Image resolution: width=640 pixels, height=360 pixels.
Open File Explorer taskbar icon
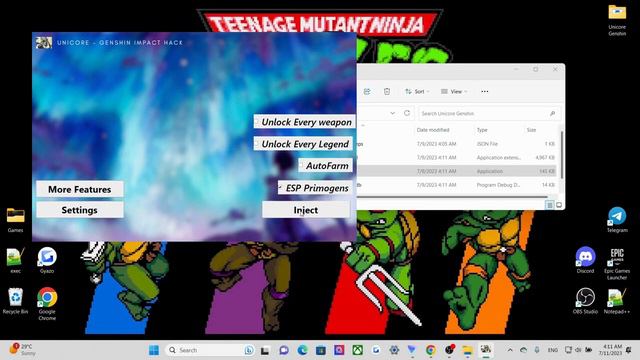(x=467, y=350)
